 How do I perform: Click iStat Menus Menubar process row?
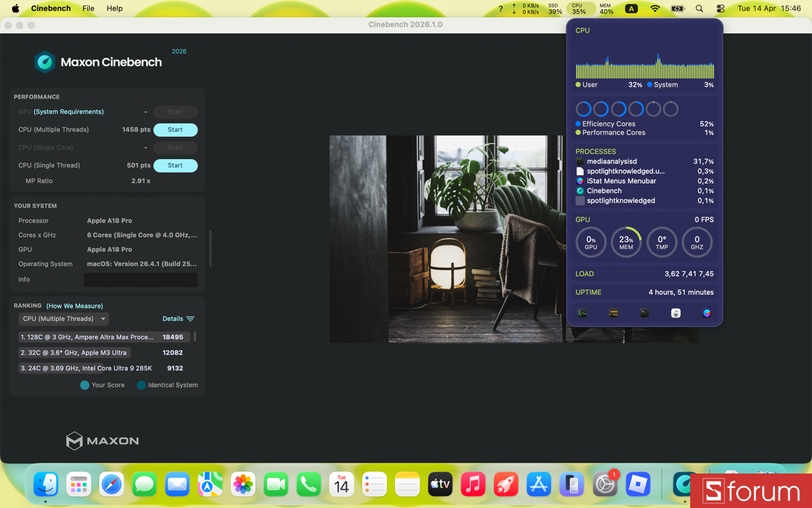(644, 181)
